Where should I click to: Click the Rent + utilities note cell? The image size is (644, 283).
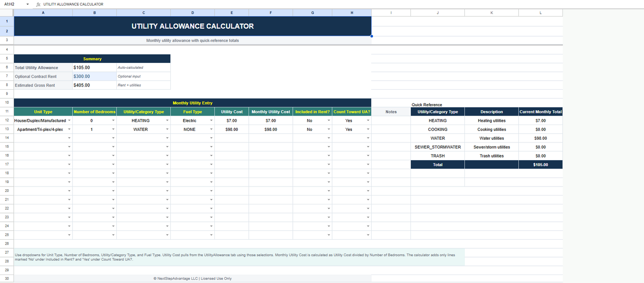[x=144, y=85]
